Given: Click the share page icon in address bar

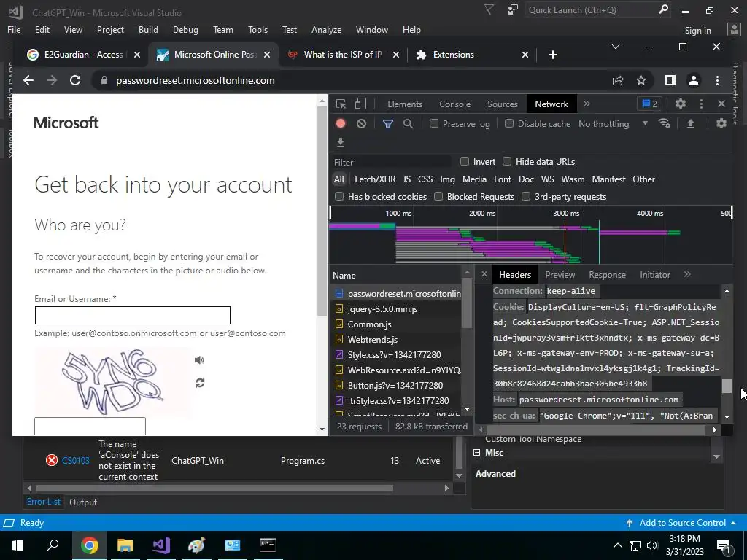Looking at the screenshot, I should tap(618, 80).
